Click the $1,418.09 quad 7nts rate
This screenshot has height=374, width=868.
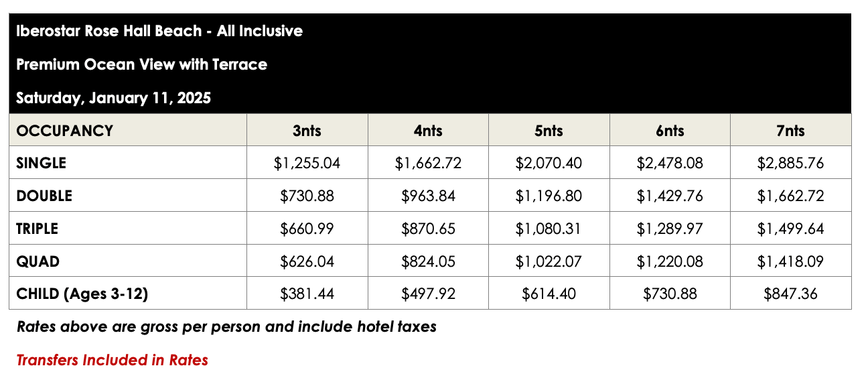pyautogui.click(x=790, y=261)
